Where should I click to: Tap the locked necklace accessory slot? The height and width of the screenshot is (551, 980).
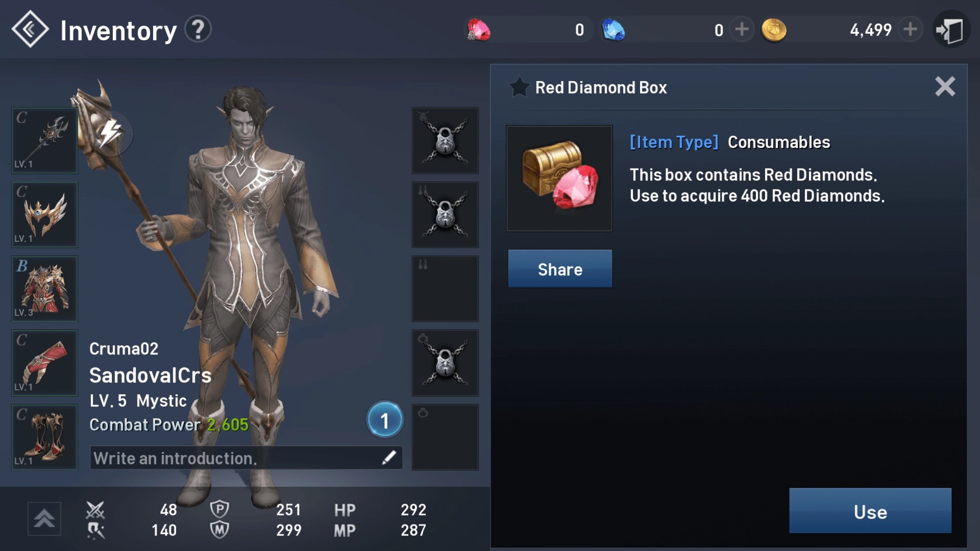pos(445,140)
